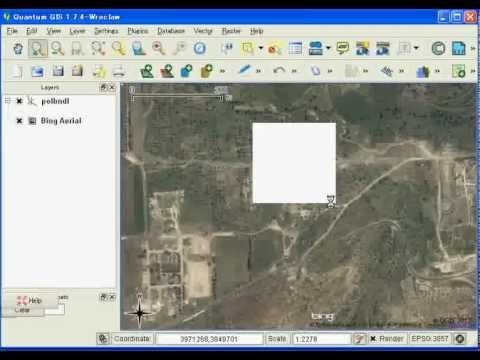The image size is (480, 360).
Task: Open the View menu
Action: pos(54,31)
